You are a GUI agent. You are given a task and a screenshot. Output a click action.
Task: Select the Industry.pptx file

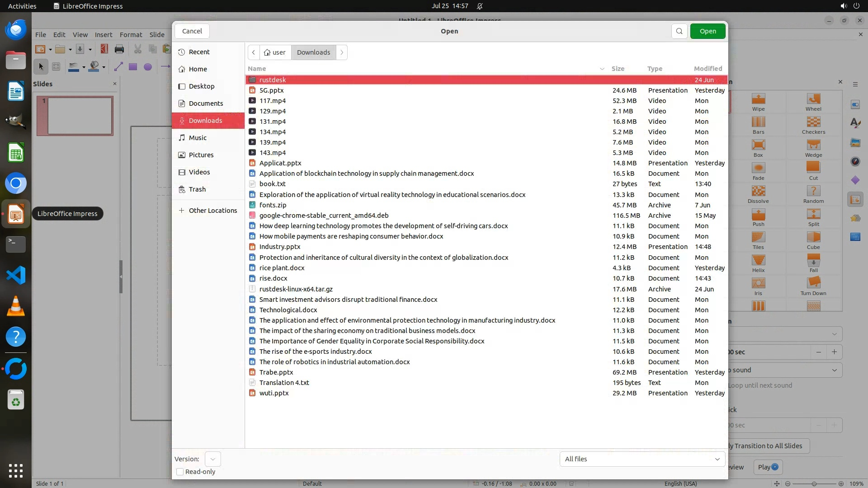(x=280, y=247)
